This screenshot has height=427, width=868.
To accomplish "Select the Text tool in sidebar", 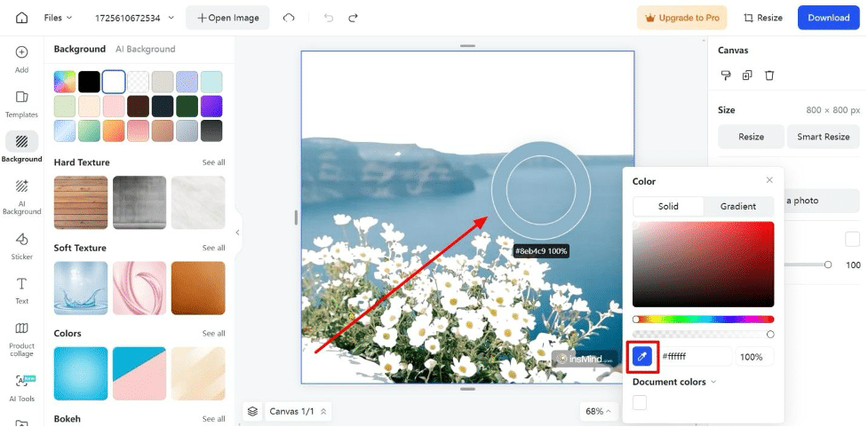I will pos(22,289).
